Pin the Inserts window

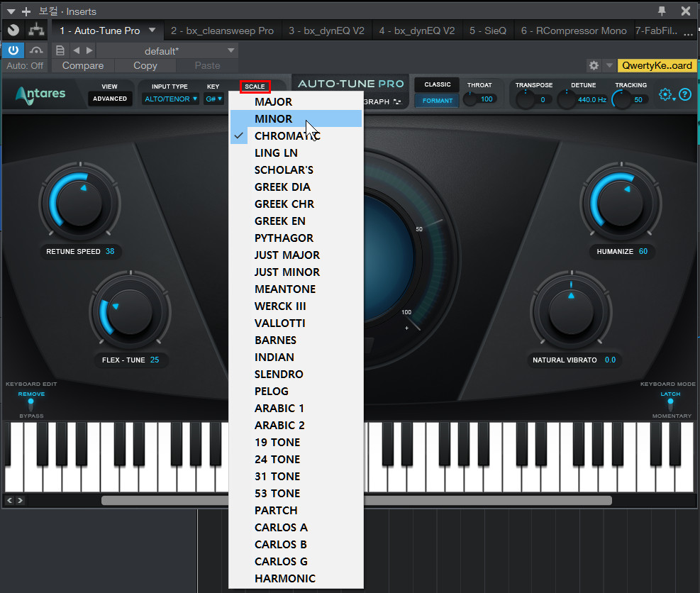[x=662, y=11]
